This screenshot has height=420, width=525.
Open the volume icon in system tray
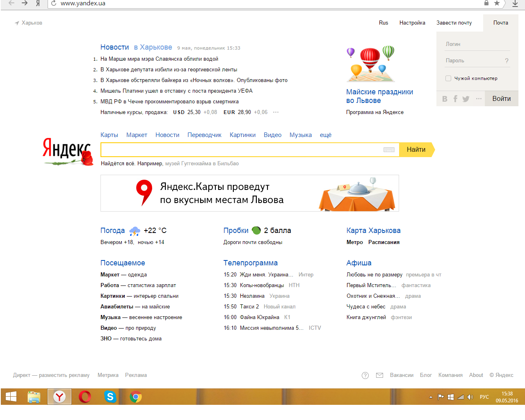tap(470, 397)
